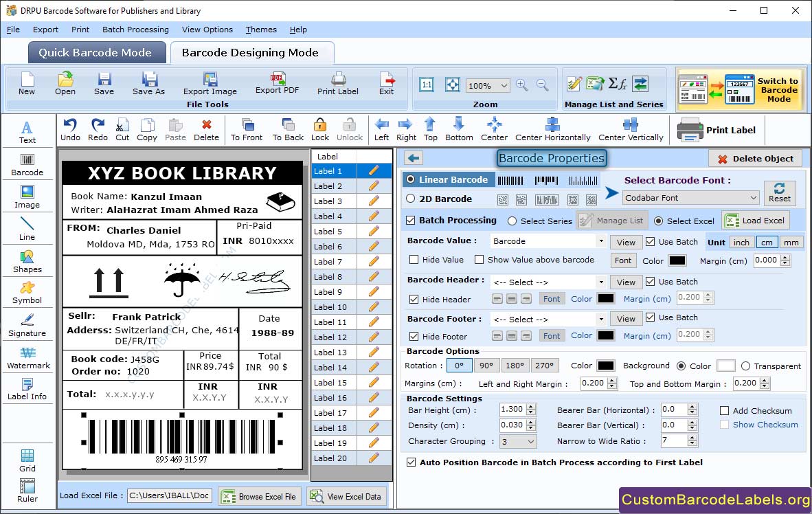The width and height of the screenshot is (812, 514).
Task: Click the edit pencil for Label 5
Action: coord(374,231)
